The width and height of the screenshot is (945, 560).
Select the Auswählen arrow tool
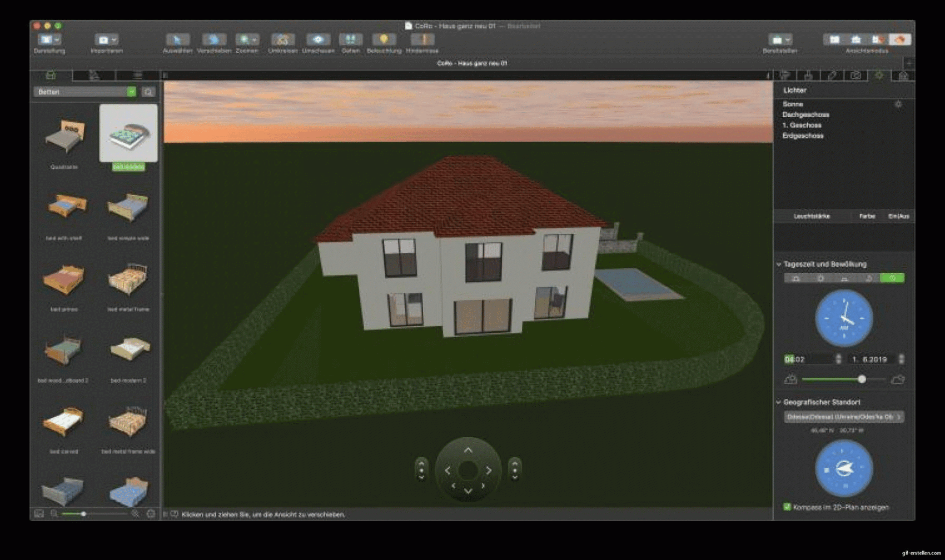pyautogui.click(x=177, y=39)
